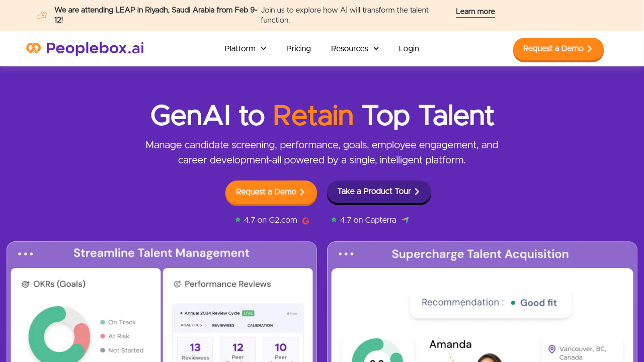The height and width of the screenshot is (362, 644).
Task: Click the green On Track legend dot
Action: [103, 322]
